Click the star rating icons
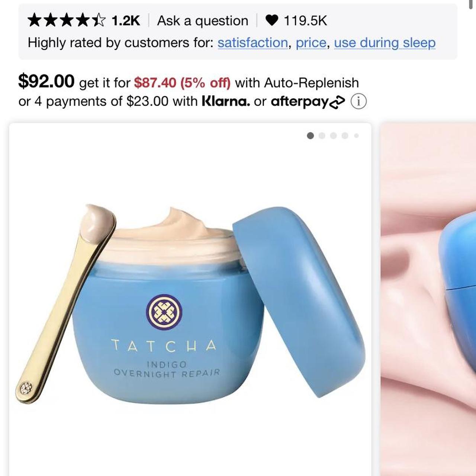Screen dimensions: 476x476 click(x=67, y=20)
